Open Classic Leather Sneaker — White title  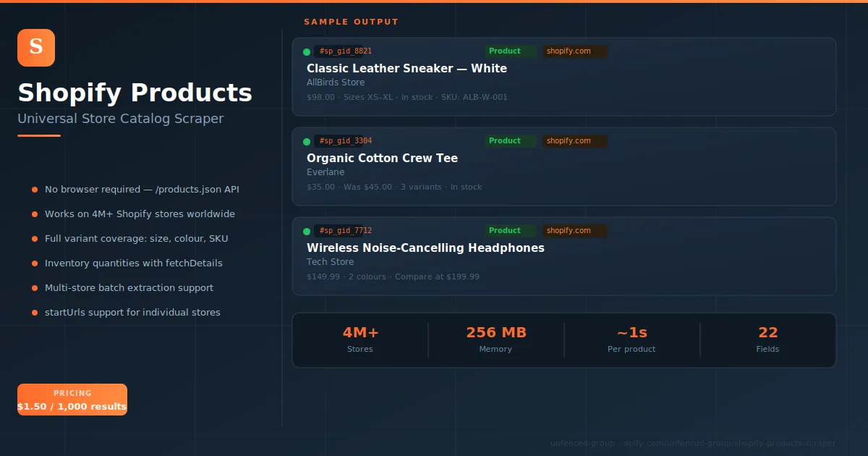click(x=407, y=69)
